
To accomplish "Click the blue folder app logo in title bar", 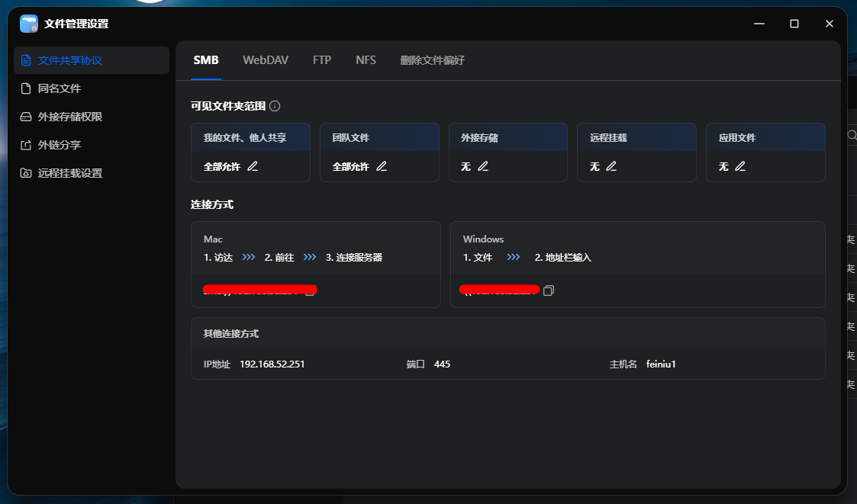I will click(28, 24).
